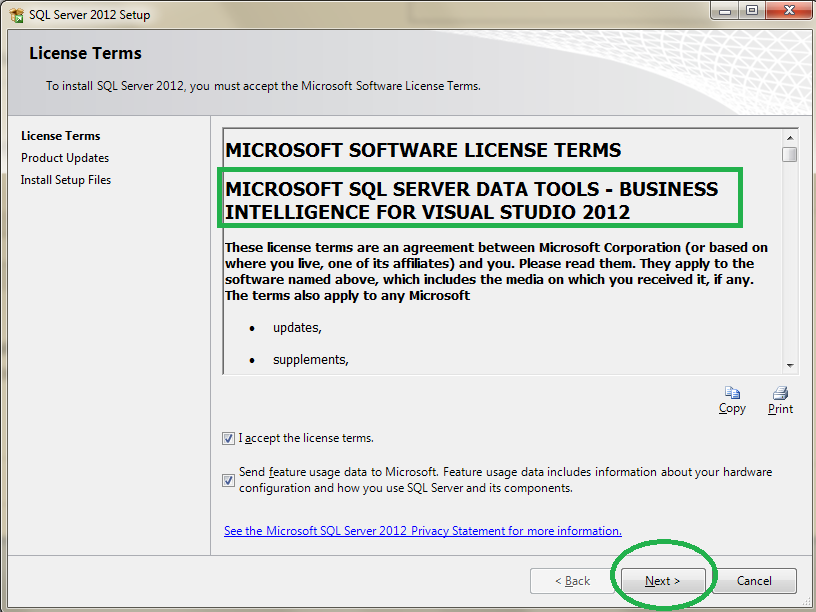Click the Copy icon below the license text
Screen dimensions: 816x612
731,395
